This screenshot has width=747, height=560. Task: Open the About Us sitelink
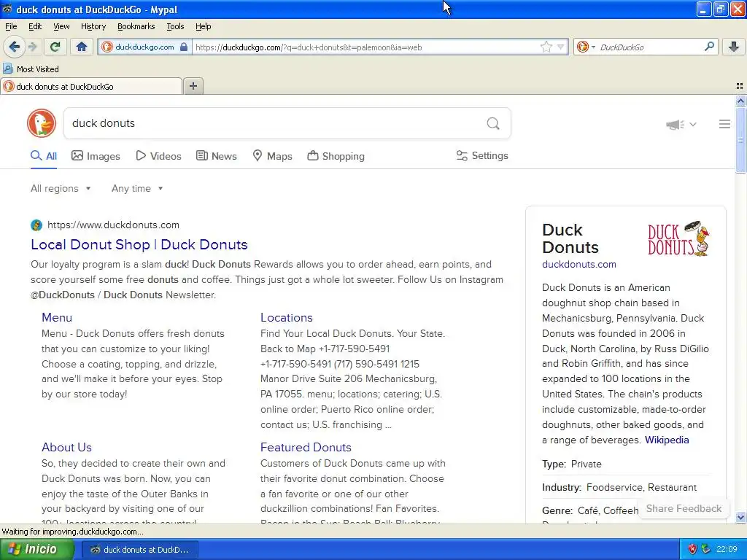point(66,447)
